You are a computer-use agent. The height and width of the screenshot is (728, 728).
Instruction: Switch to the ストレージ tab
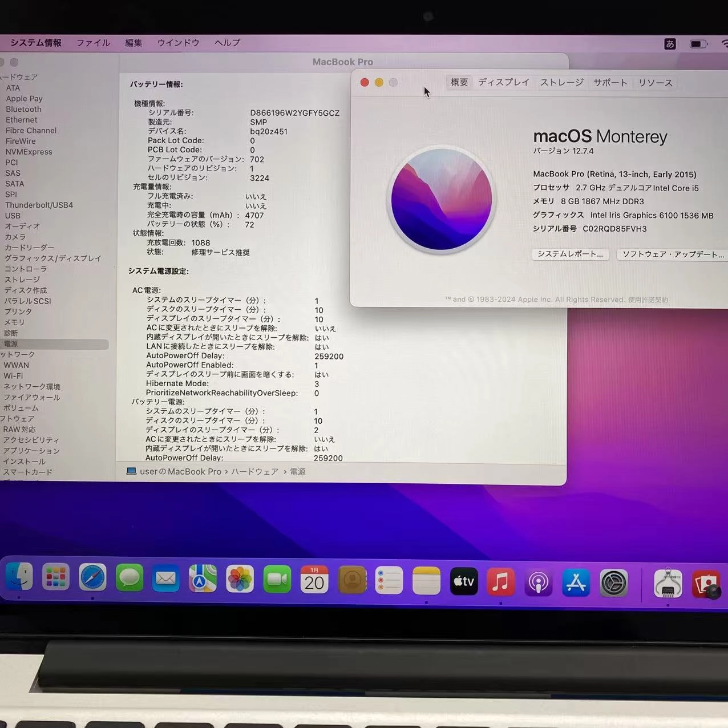[x=561, y=82]
